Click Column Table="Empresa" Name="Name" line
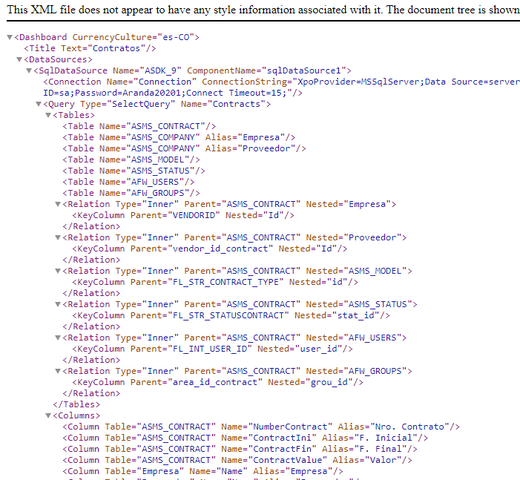The width and height of the screenshot is (520, 480). pos(203,471)
